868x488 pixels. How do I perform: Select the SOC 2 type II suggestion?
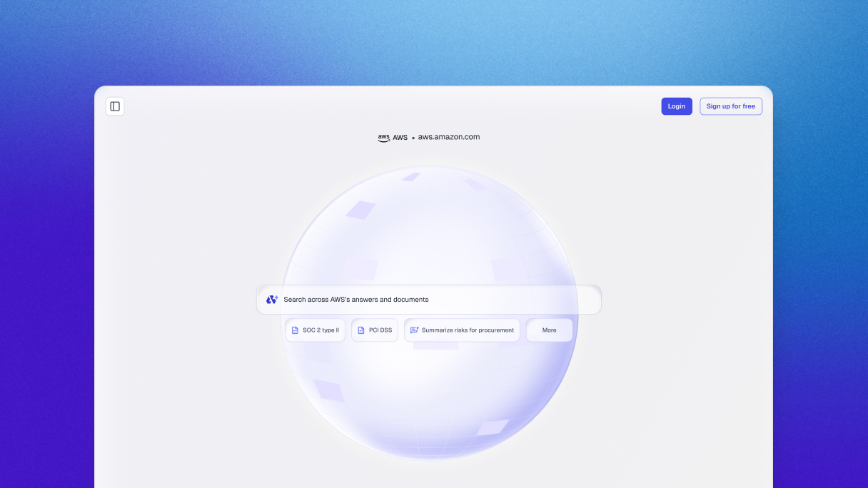tap(315, 330)
